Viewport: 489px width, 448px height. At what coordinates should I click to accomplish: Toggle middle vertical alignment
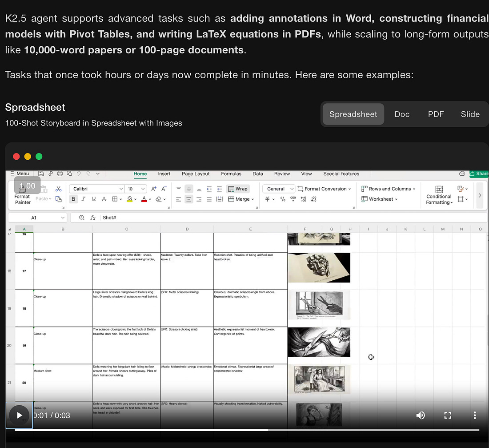point(188,189)
